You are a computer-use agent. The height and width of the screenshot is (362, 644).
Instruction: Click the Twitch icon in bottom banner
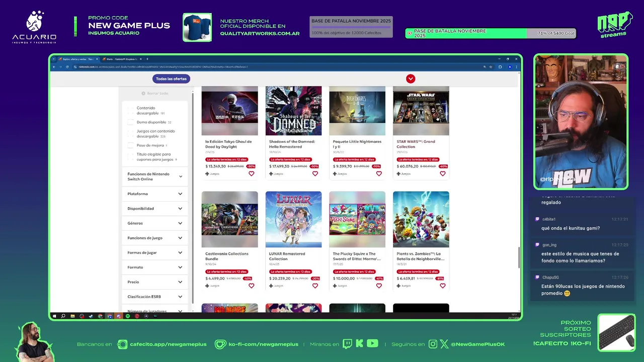pyautogui.click(x=347, y=344)
